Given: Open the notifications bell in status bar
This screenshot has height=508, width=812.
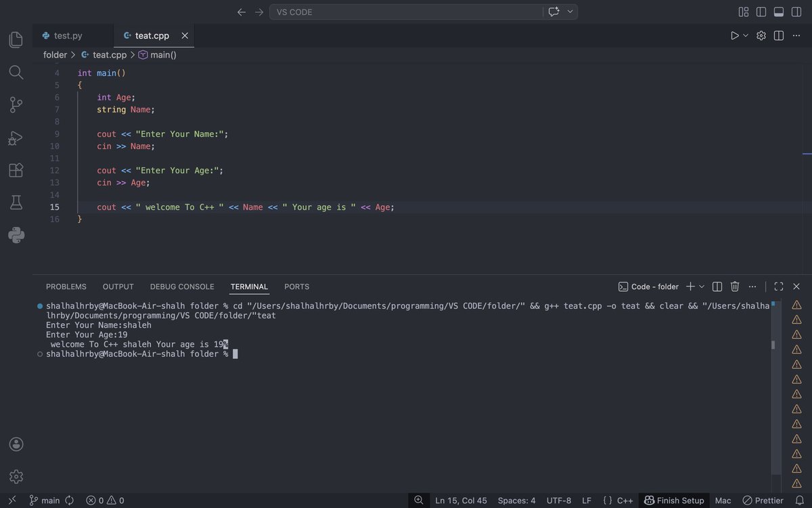Looking at the screenshot, I should click(x=800, y=501).
